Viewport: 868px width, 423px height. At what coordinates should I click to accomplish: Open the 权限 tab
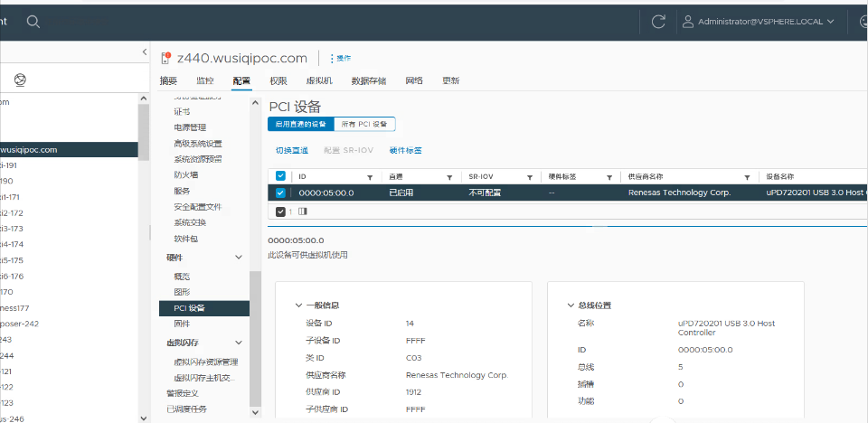click(278, 80)
